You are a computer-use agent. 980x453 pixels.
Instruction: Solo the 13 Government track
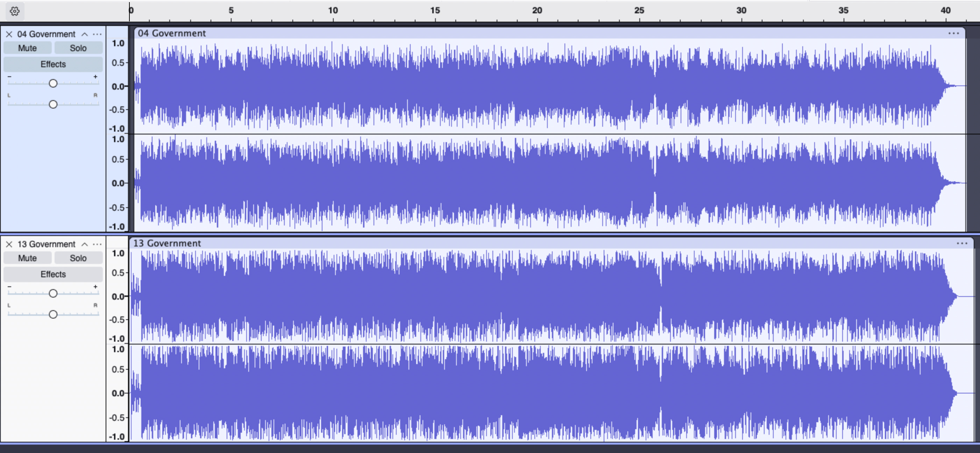[78, 258]
